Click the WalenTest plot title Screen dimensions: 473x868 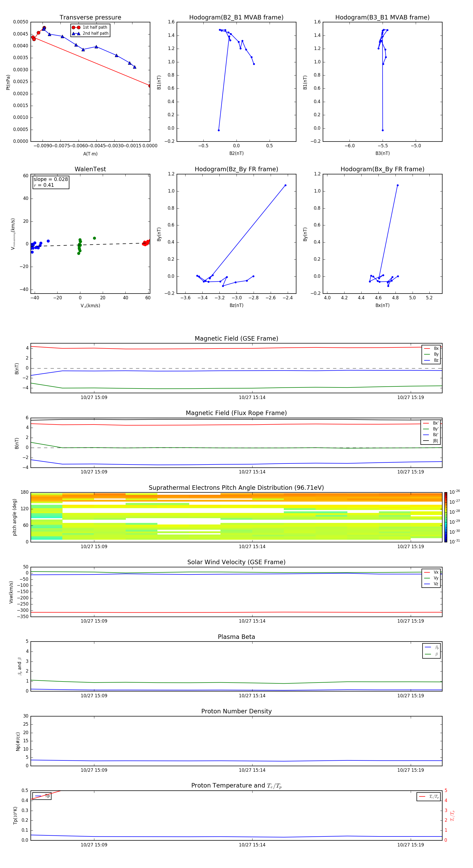(90, 169)
